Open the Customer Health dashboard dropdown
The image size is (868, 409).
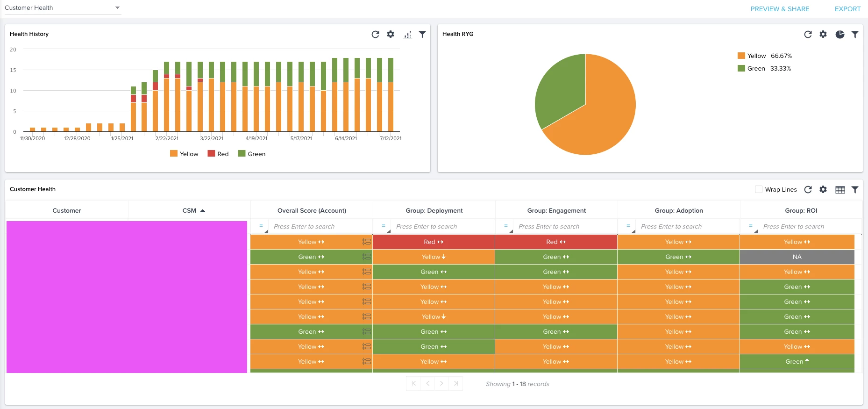[63, 8]
